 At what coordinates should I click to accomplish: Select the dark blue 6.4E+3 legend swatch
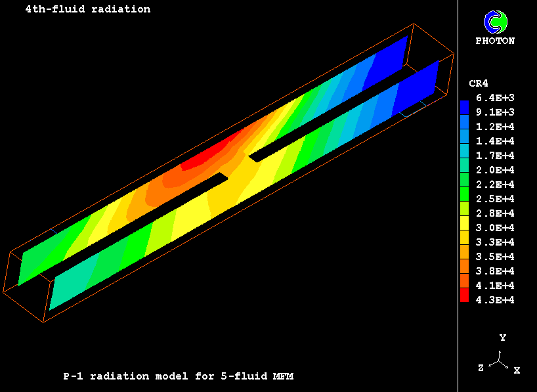465,105
